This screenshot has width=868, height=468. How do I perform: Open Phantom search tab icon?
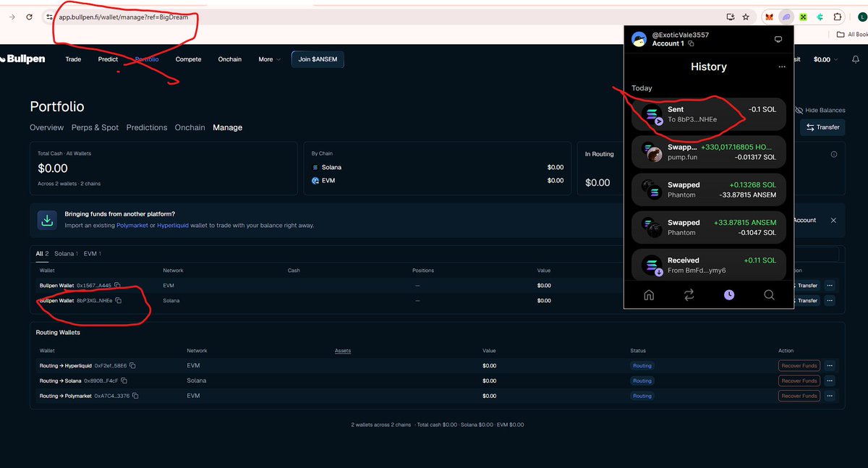pyautogui.click(x=769, y=294)
